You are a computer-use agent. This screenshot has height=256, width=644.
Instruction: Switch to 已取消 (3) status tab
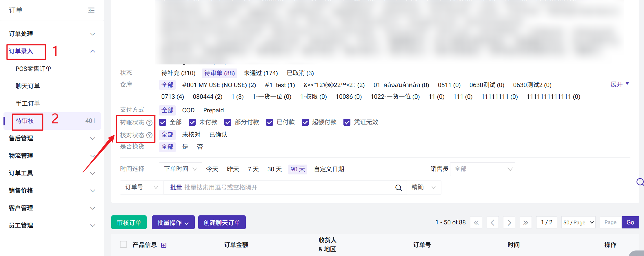pos(300,73)
